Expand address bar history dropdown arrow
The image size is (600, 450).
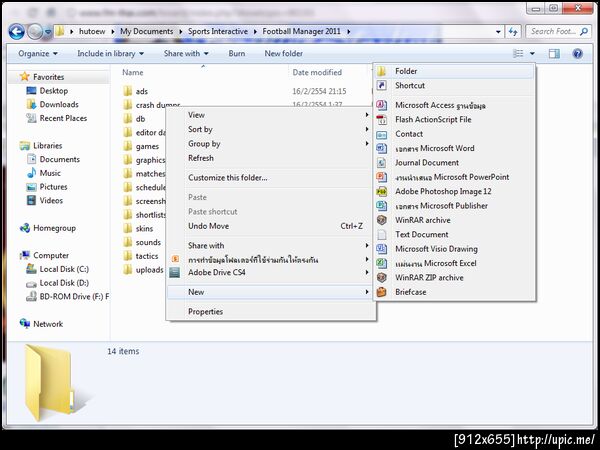(x=498, y=32)
